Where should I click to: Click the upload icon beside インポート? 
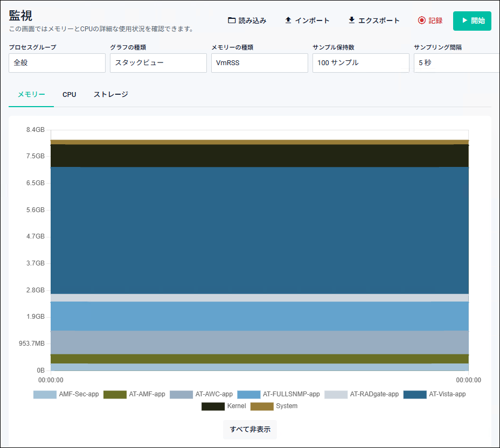tap(288, 20)
